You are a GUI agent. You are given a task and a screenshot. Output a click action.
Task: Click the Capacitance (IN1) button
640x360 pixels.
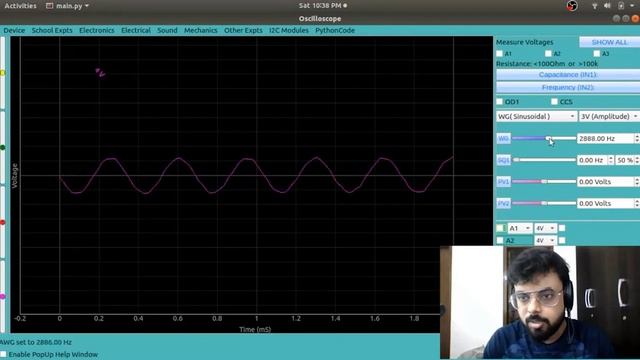pos(568,75)
